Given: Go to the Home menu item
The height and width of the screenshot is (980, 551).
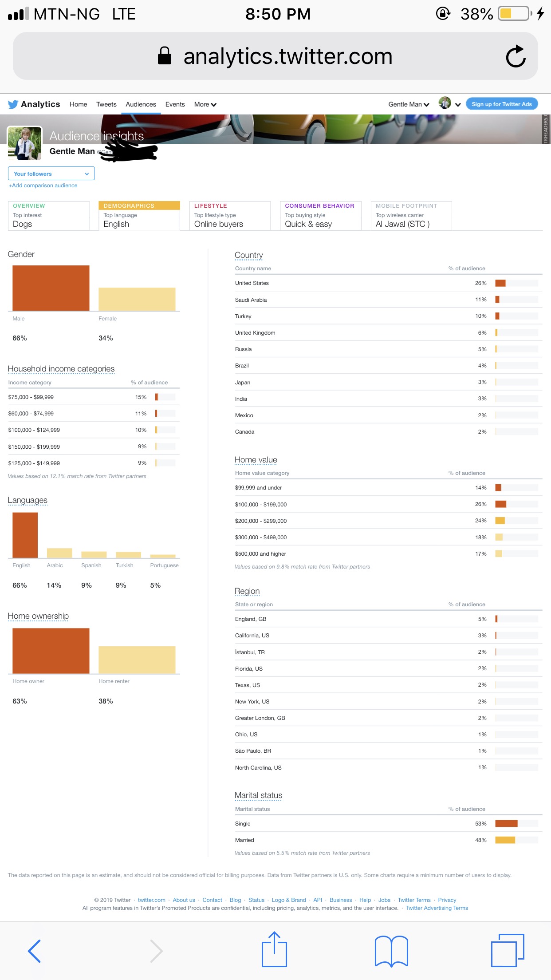Looking at the screenshot, I should coord(79,104).
